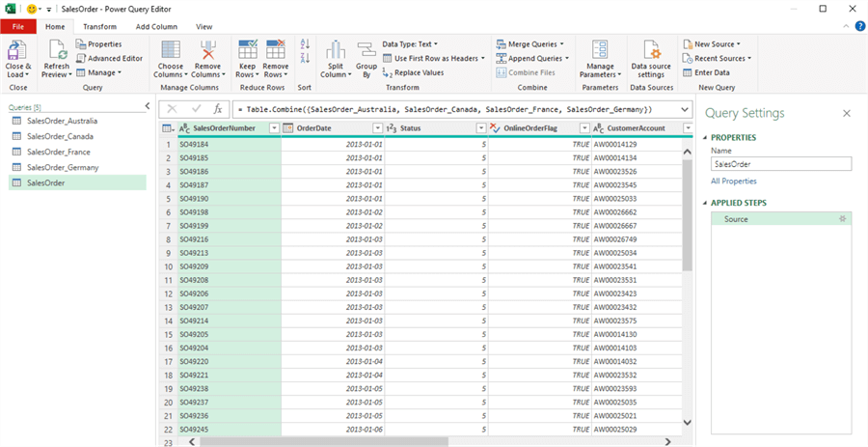Click the Remove Rows icon
The image size is (868, 447).
(276, 50)
